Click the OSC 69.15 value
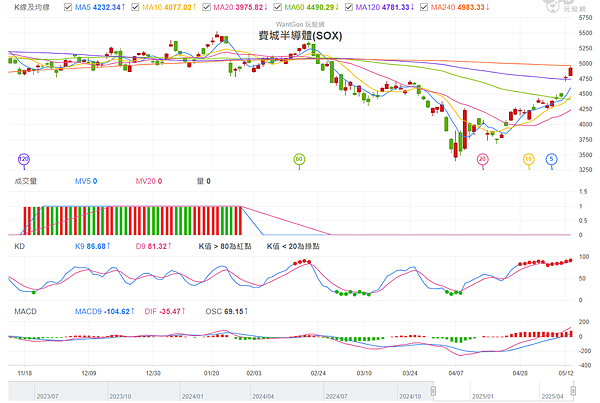 click(x=226, y=312)
